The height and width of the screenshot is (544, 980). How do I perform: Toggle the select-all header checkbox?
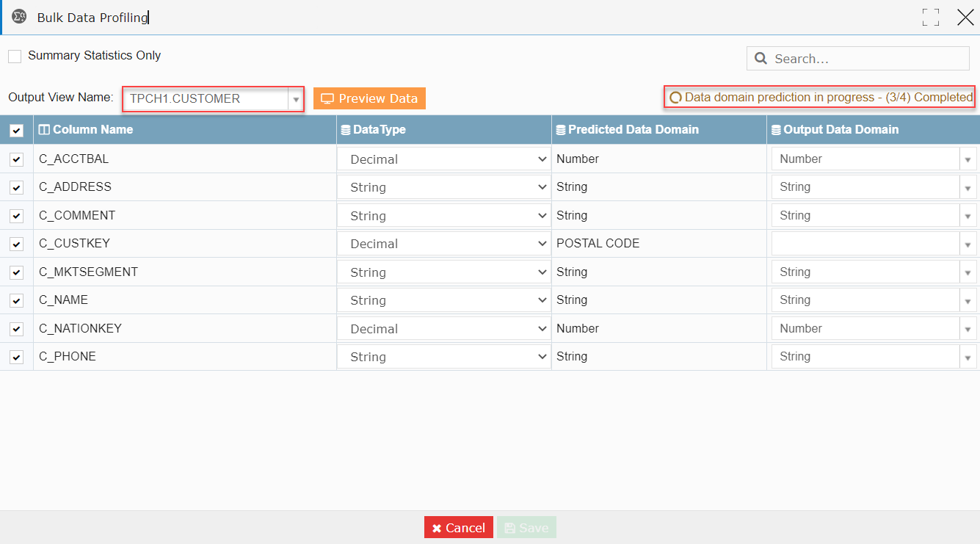[16, 131]
